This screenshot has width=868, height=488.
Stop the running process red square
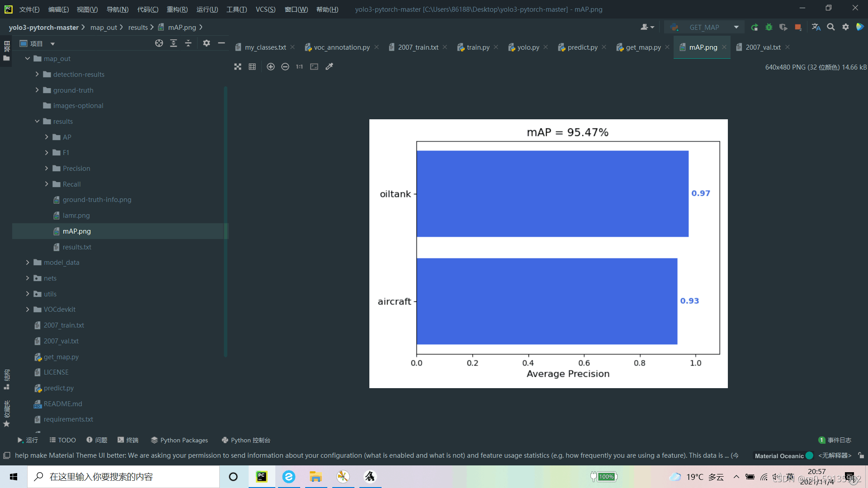[x=798, y=28]
